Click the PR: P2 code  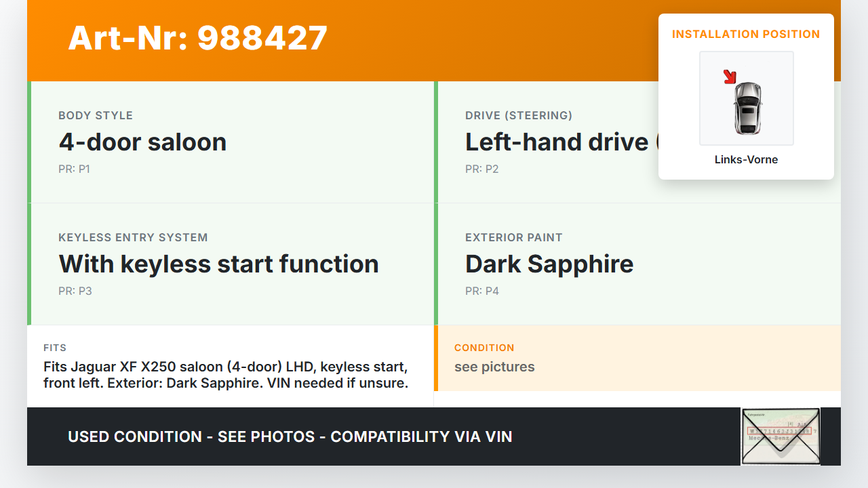pos(481,169)
